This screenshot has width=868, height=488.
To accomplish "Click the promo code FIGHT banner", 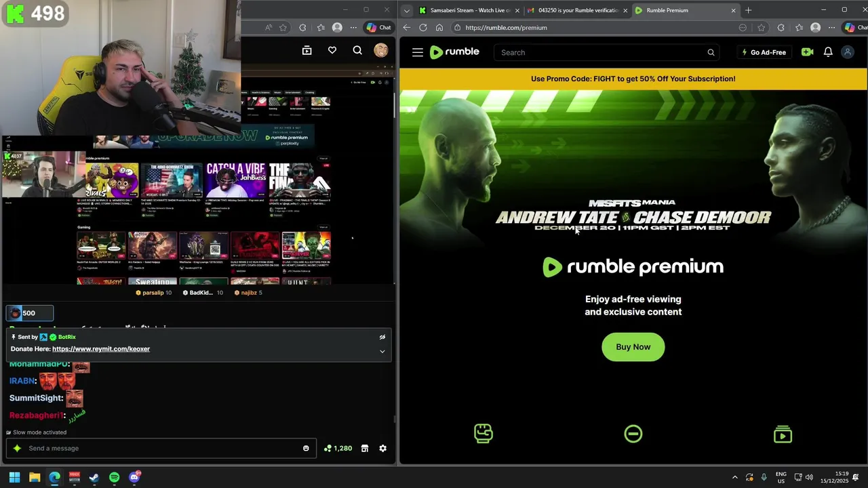I will coord(633,79).
